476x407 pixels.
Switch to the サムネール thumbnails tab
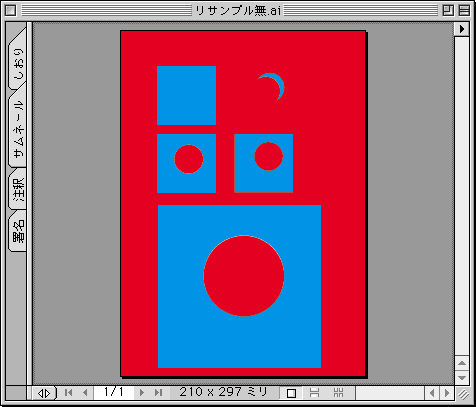coord(19,128)
